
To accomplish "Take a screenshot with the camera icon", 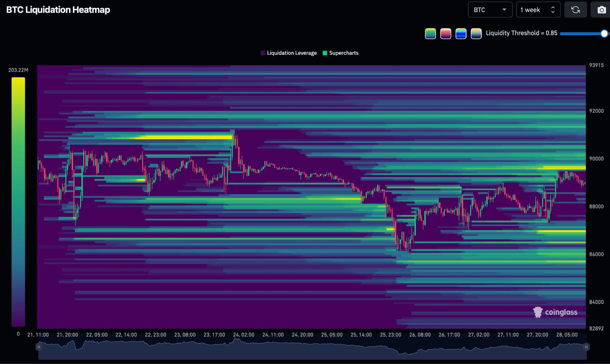I will pos(601,10).
